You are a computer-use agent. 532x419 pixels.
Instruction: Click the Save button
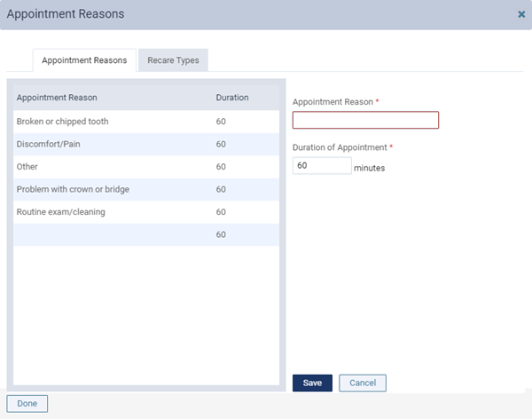(x=312, y=383)
